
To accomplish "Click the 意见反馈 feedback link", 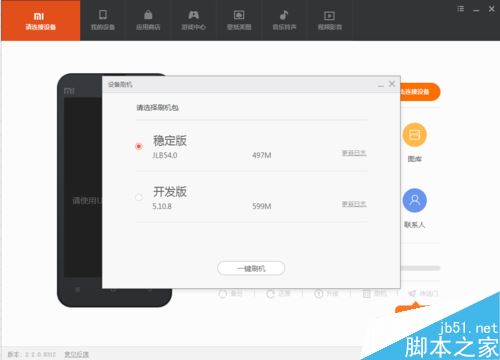I will coord(76,354).
